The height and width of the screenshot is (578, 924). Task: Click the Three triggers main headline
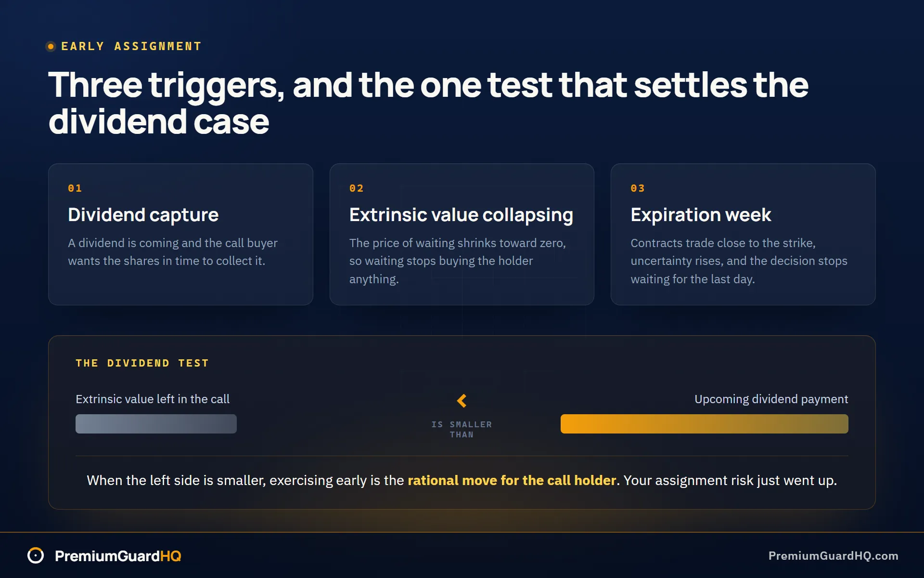tap(428, 103)
